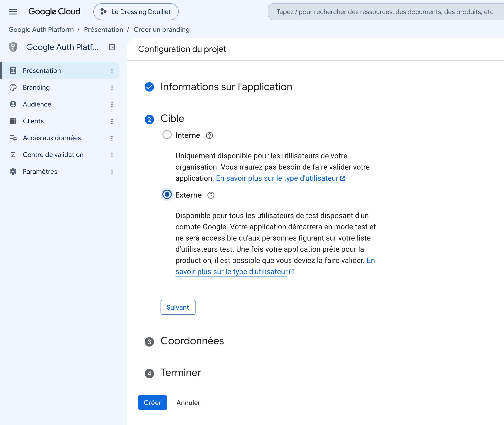The image size is (504, 425).
Task: Open more options for Présentation
Action: pos(112,71)
